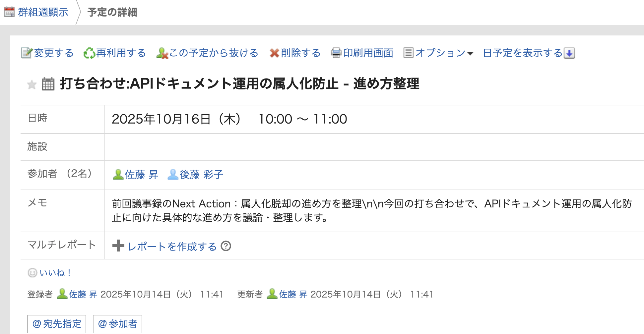Screen dimensions: 644x334
Task: Open the multi-report help question mark
Action: point(226,246)
